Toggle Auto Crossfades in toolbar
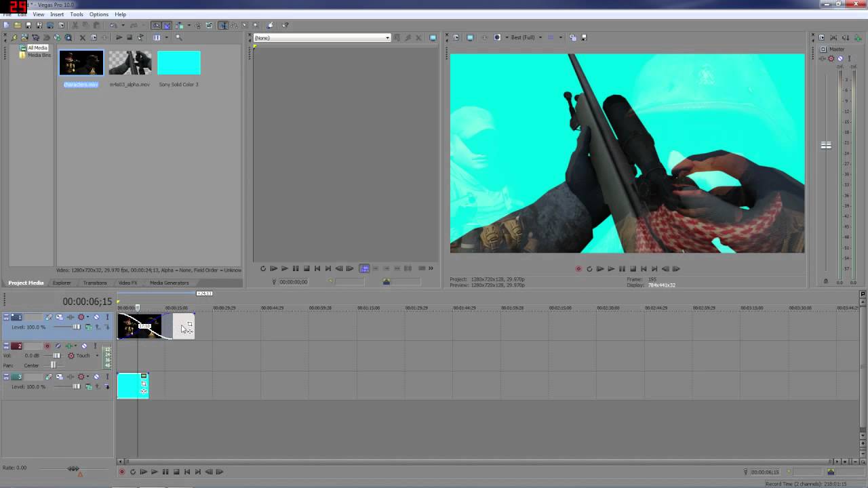The width and height of the screenshot is (868, 488). [x=167, y=25]
